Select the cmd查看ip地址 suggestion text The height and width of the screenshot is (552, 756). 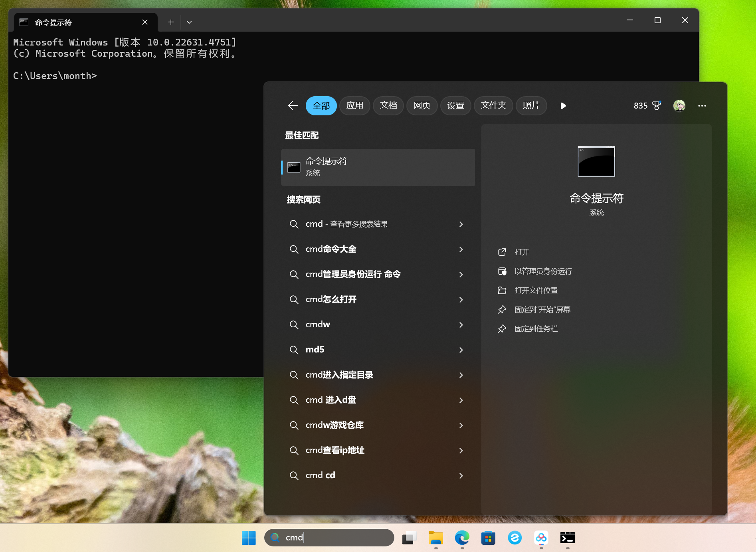(335, 450)
